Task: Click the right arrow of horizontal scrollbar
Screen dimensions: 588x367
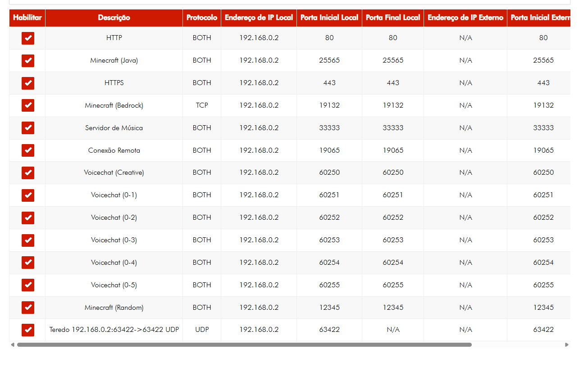Action: coord(566,345)
